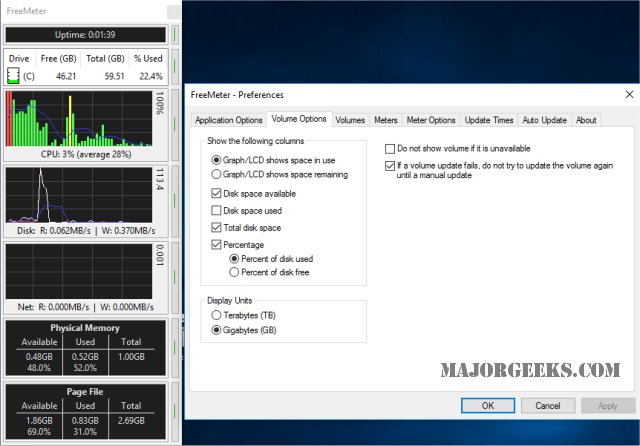Click Page File used 0.83GB value
The image size is (640, 446).
pyautogui.click(x=85, y=420)
